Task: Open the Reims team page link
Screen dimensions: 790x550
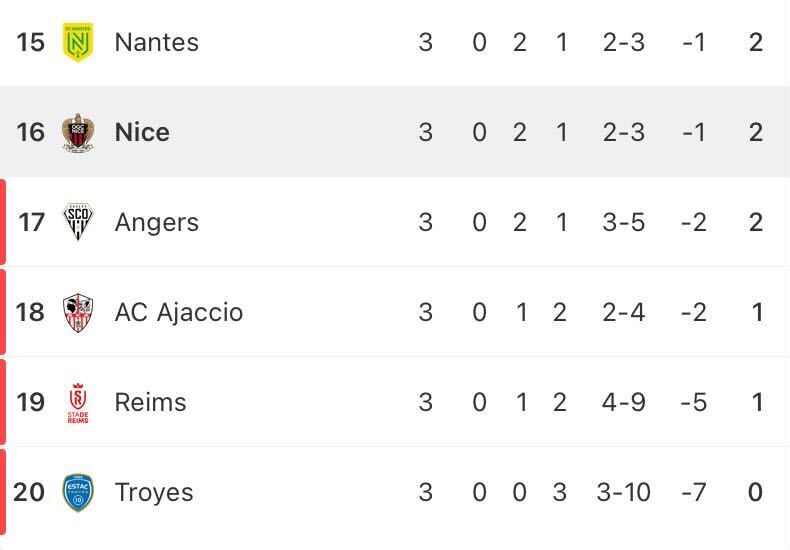Action: (151, 402)
